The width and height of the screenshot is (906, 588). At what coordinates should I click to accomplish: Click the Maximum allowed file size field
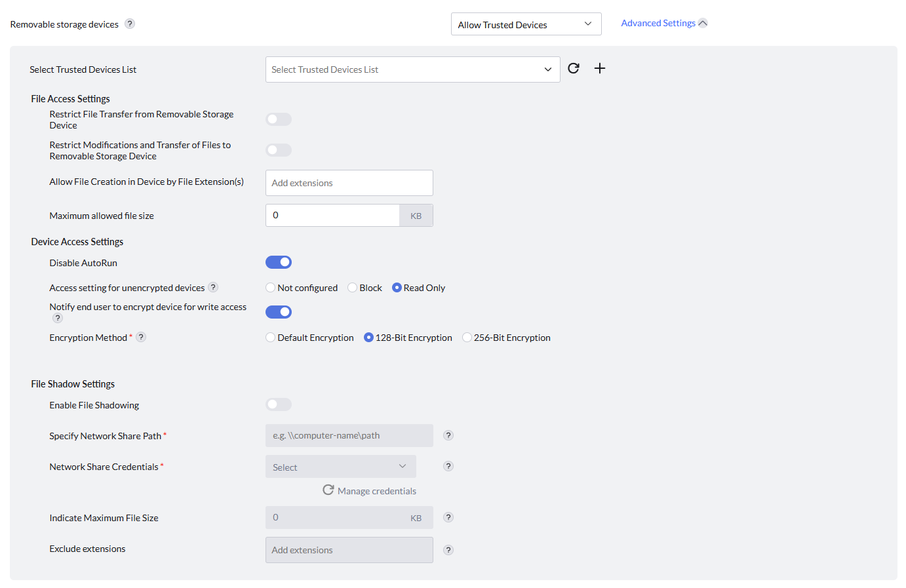point(332,216)
